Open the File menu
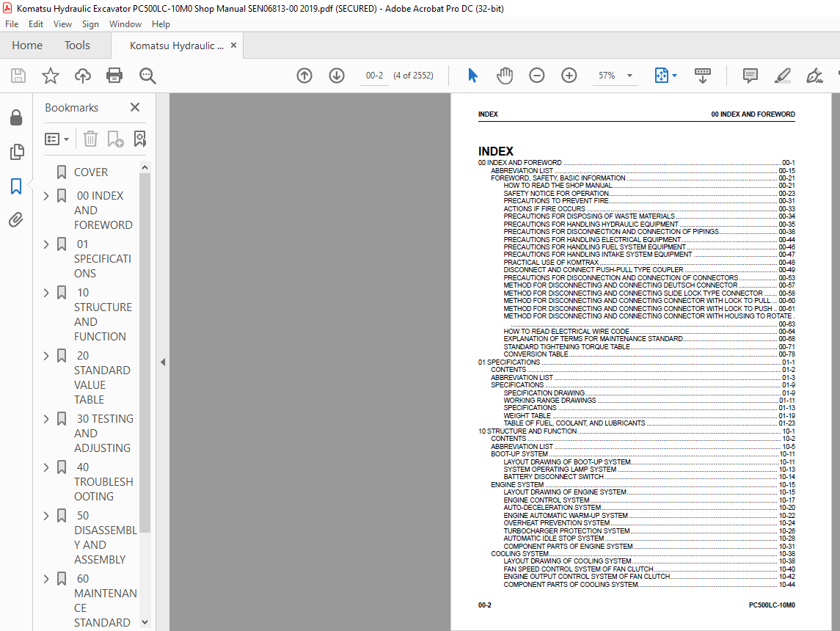The width and height of the screenshot is (840, 631). tap(12, 24)
